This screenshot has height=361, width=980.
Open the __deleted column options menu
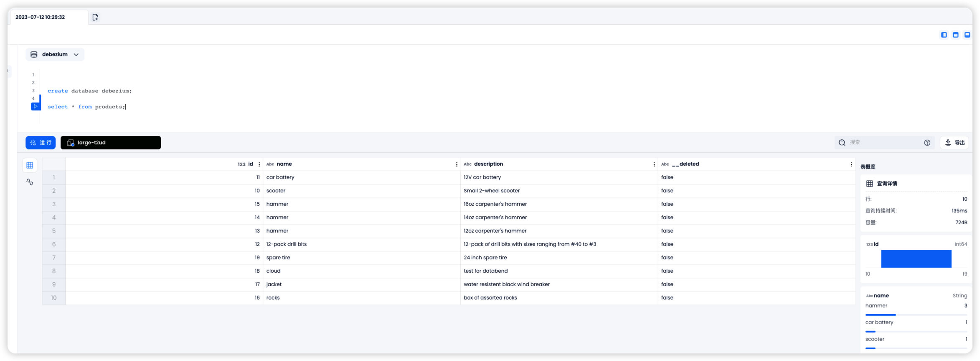point(851,164)
